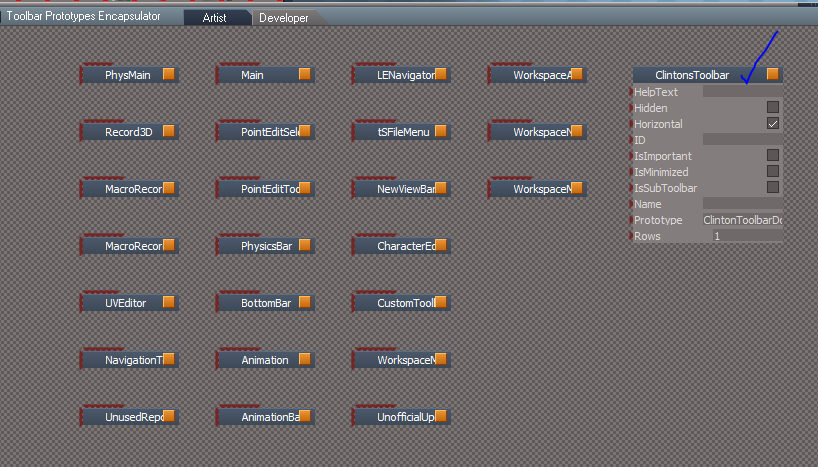Click the orange square on LENavigator node
Viewport: 818px width, 467px height.
pos(441,74)
